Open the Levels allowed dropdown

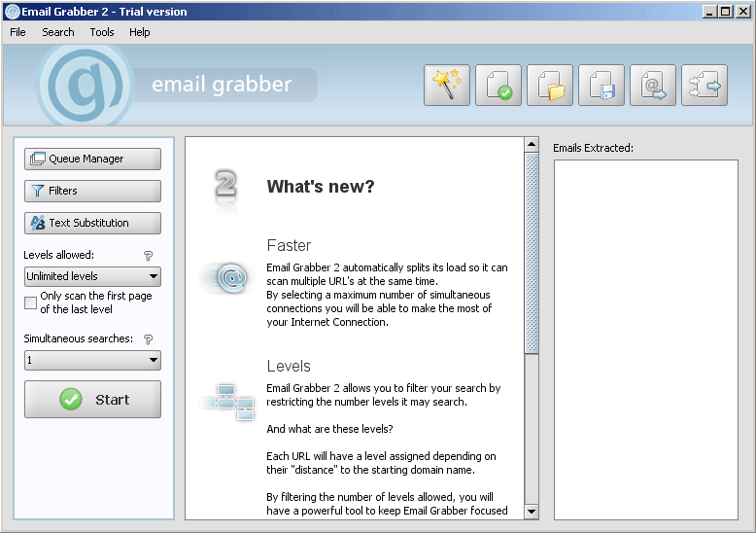tap(92, 276)
